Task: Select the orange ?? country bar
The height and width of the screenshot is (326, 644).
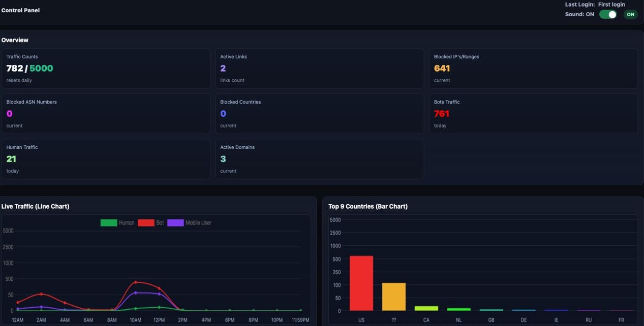Action: point(394,297)
